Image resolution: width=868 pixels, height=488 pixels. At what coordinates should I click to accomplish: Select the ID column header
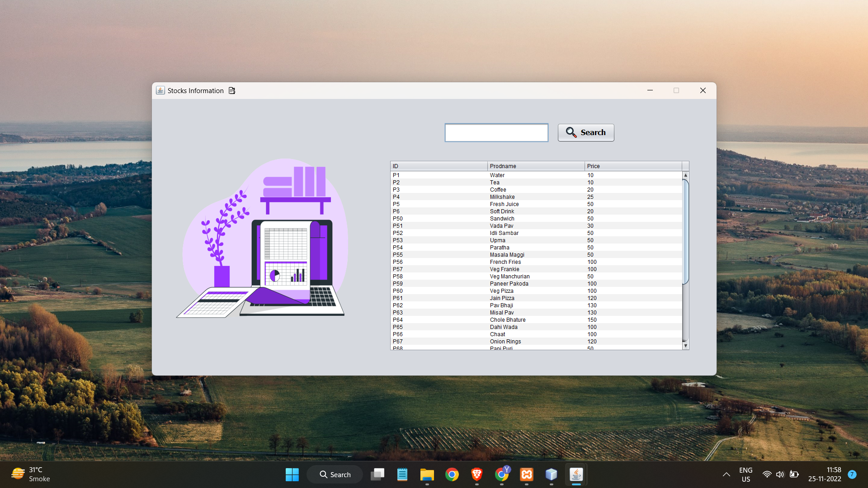coord(439,166)
